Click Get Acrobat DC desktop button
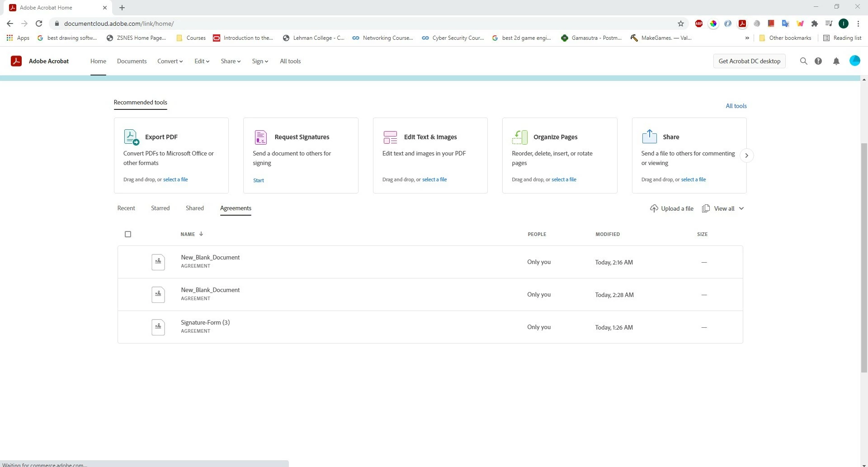Screen dimensions: 868x467 pos(750,61)
